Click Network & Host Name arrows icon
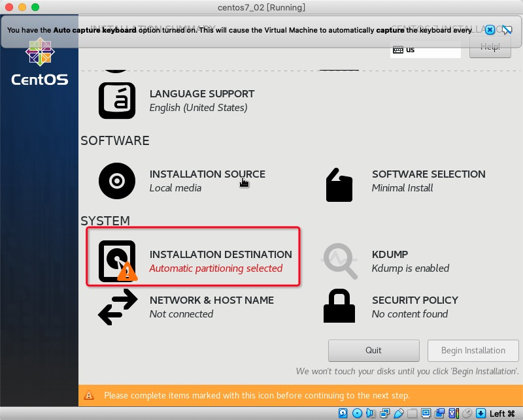523x420 pixels. (x=118, y=307)
